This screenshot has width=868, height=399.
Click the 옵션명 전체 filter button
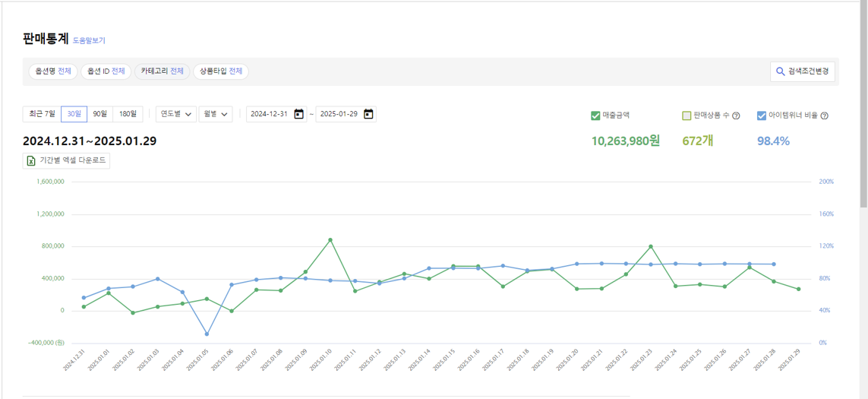pos(53,71)
